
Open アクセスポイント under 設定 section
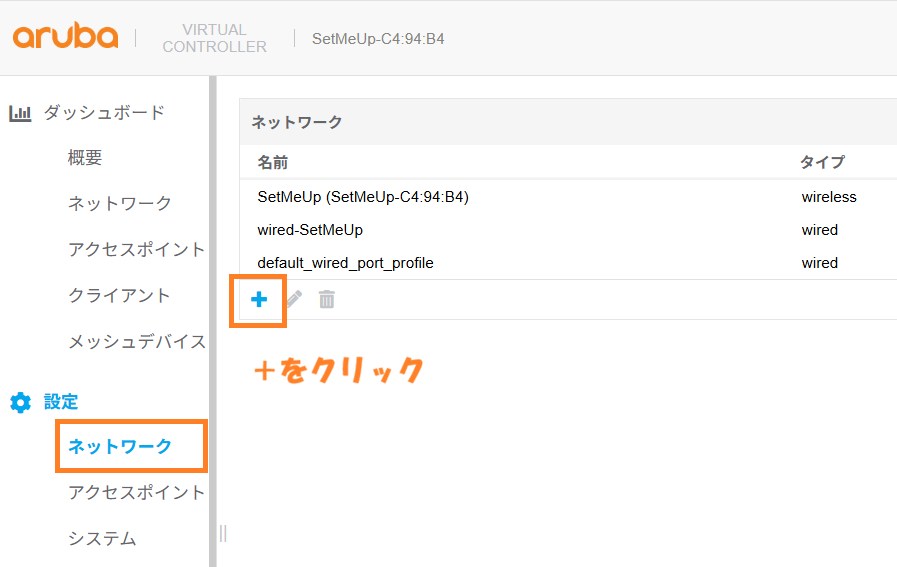point(136,492)
